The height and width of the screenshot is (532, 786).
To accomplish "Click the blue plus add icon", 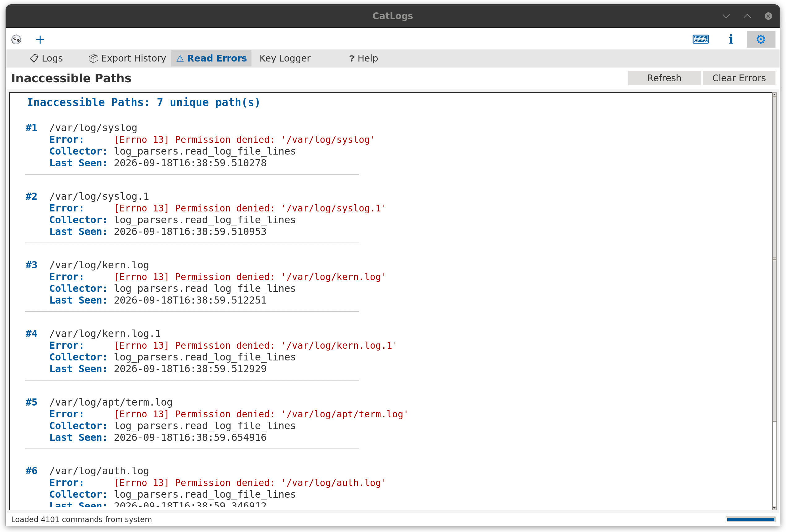I will pos(40,40).
